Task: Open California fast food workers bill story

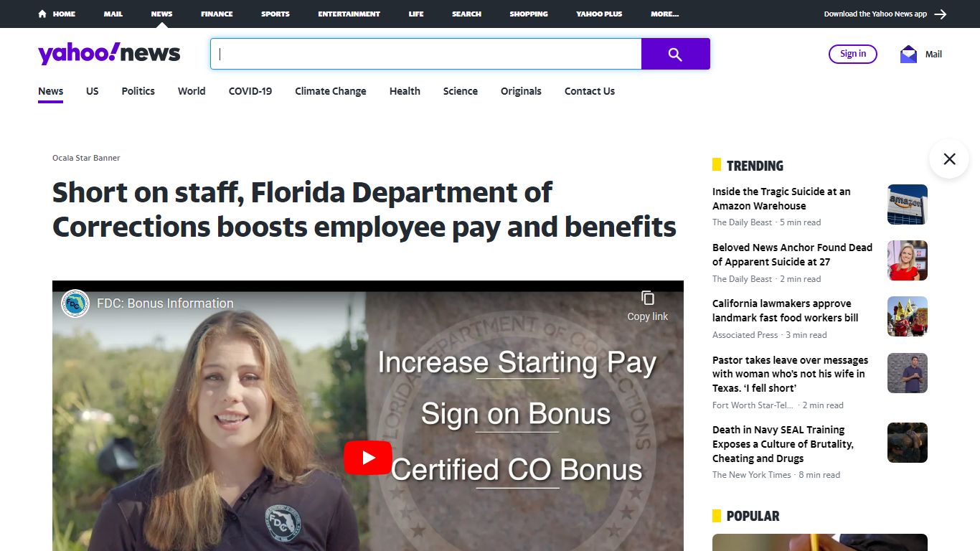Action: coord(785,311)
